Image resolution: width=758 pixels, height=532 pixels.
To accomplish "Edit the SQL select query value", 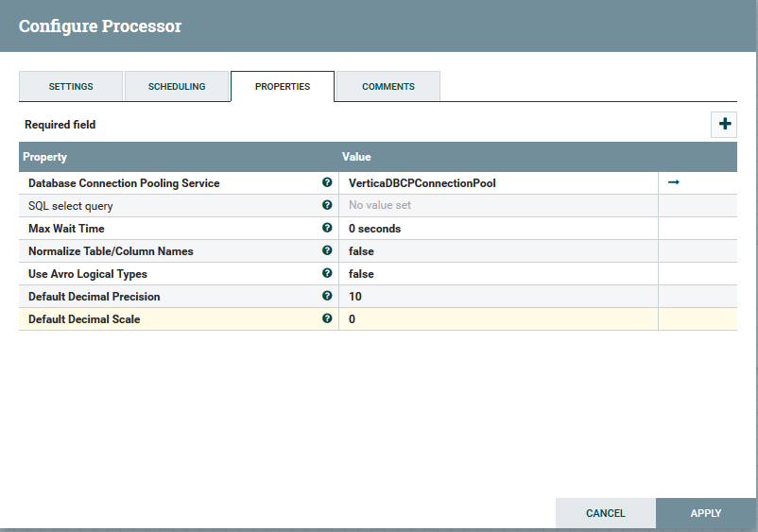I will (x=497, y=205).
